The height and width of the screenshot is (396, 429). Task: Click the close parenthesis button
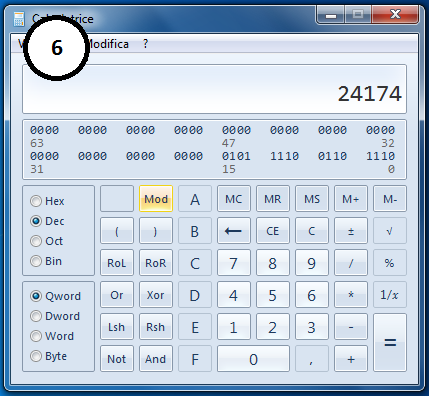156,231
